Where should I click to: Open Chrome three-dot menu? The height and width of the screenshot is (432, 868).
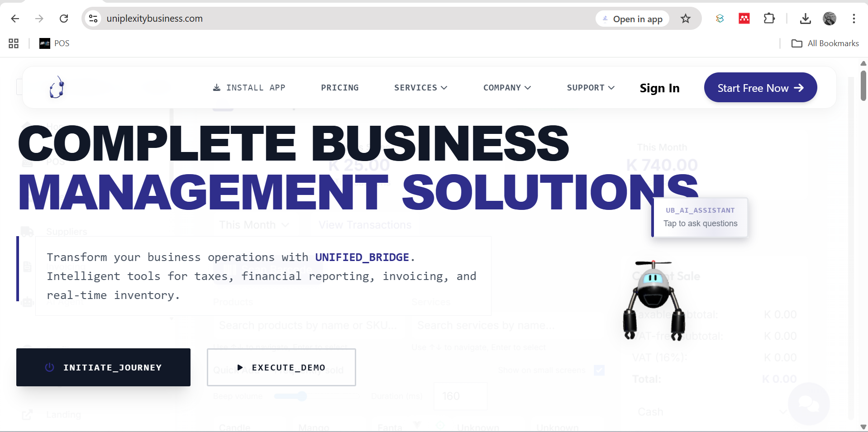point(854,19)
